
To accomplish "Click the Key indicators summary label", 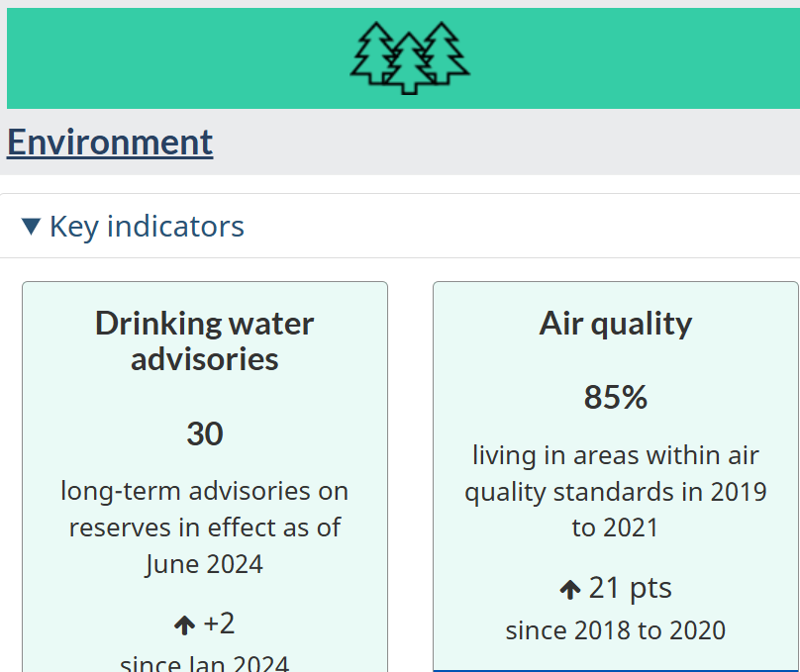I will [147, 227].
